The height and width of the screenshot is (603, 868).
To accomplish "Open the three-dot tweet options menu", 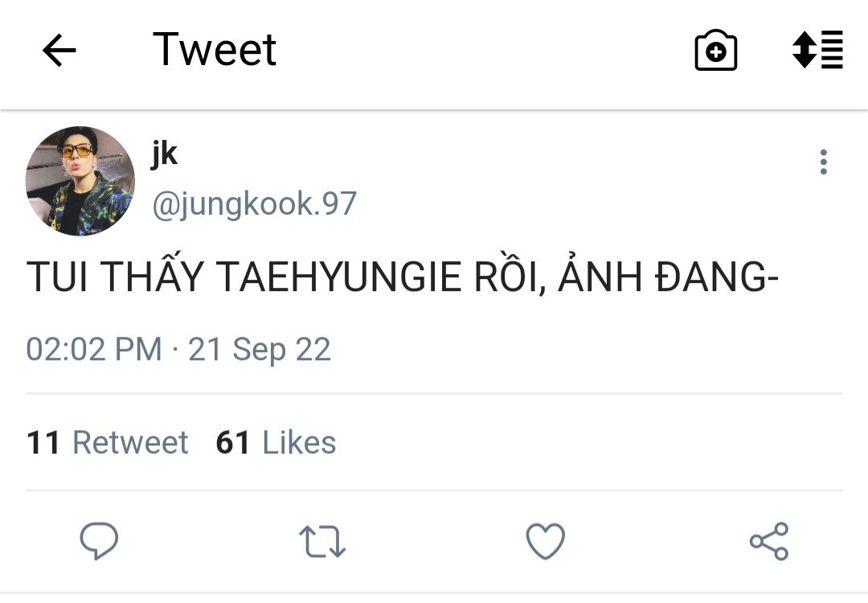I will tap(823, 162).
